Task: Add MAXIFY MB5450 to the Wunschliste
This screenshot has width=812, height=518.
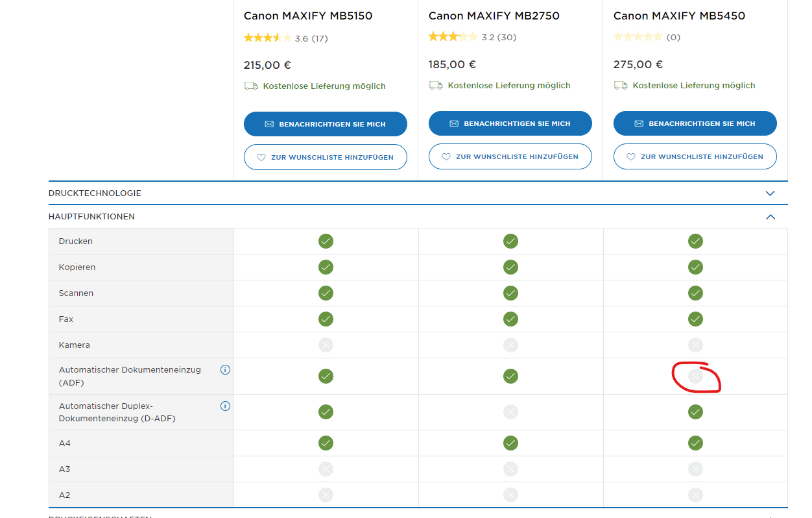Action: click(x=695, y=156)
